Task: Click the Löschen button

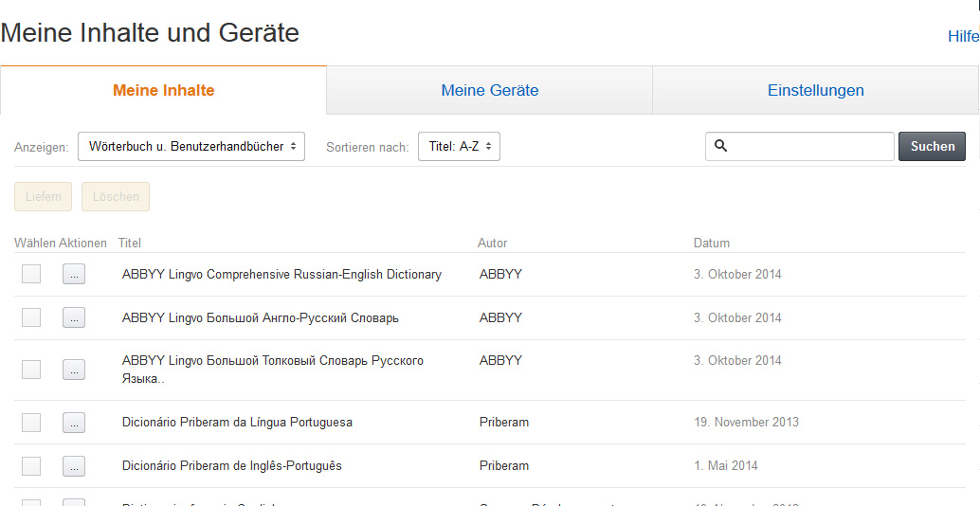Action: tap(116, 197)
